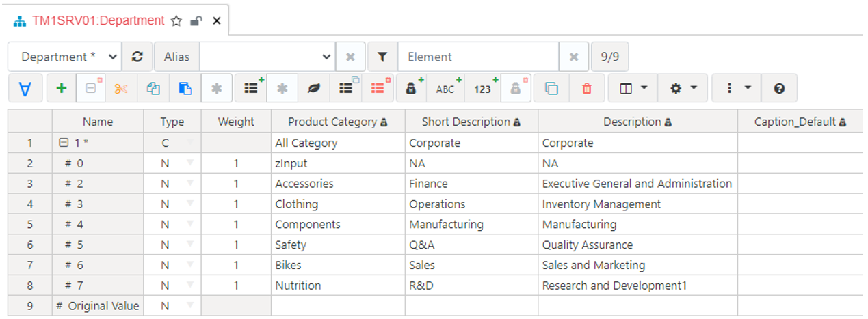Toggle the padlock icon in tab header
The image size is (868, 319).
[196, 21]
